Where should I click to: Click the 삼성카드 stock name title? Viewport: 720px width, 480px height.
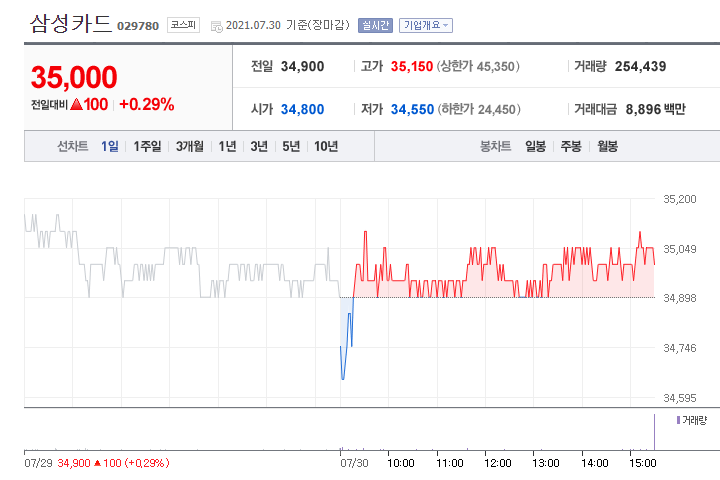pos(71,24)
